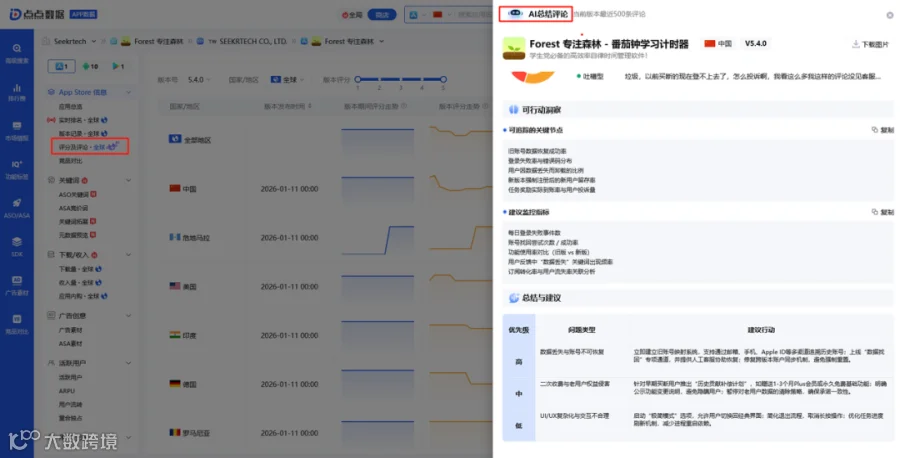Viewport: 900px width, 458px height.
Task: Open the 5.4.0 version number dropdown
Action: pyautogui.click(x=199, y=80)
